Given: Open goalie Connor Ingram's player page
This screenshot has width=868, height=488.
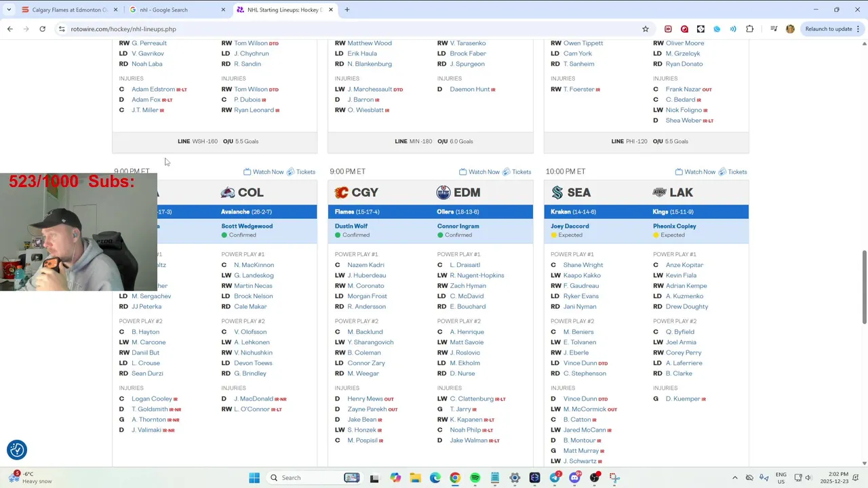Looking at the screenshot, I should click(x=458, y=226).
